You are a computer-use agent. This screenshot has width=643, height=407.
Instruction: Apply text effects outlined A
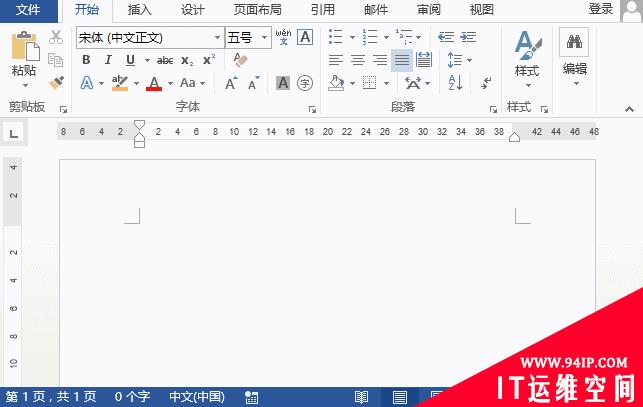[x=87, y=83]
